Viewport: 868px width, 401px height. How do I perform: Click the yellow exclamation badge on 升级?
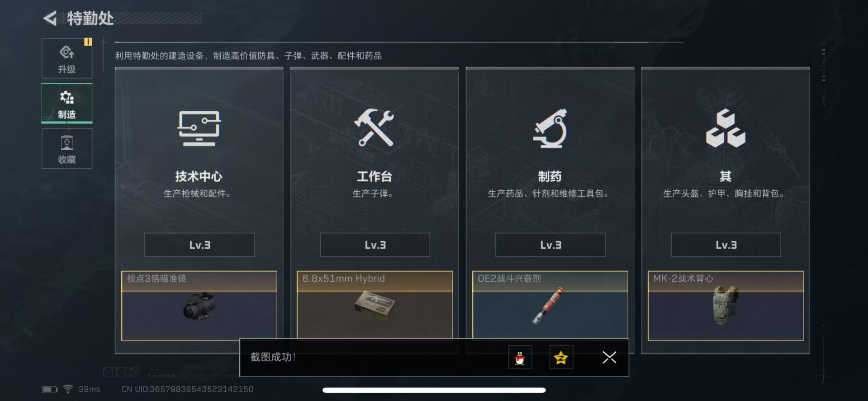pyautogui.click(x=88, y=42)
